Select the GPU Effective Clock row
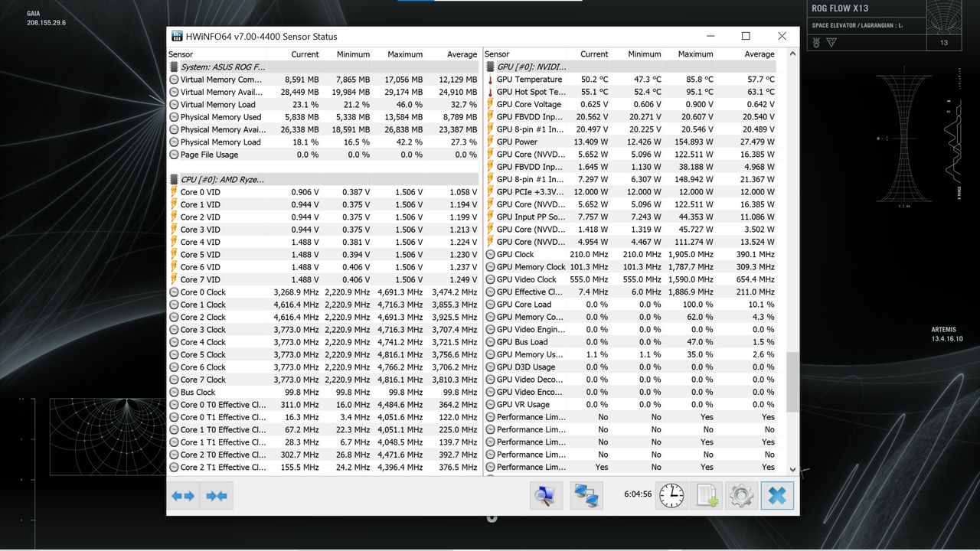 631,292
